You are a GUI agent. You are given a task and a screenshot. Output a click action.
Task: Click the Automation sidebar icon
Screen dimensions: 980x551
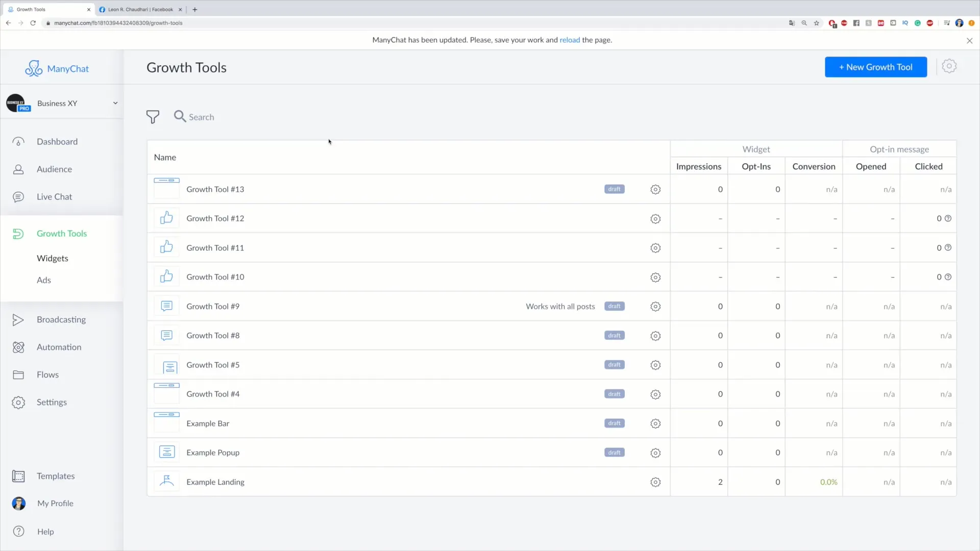[17, 346]
